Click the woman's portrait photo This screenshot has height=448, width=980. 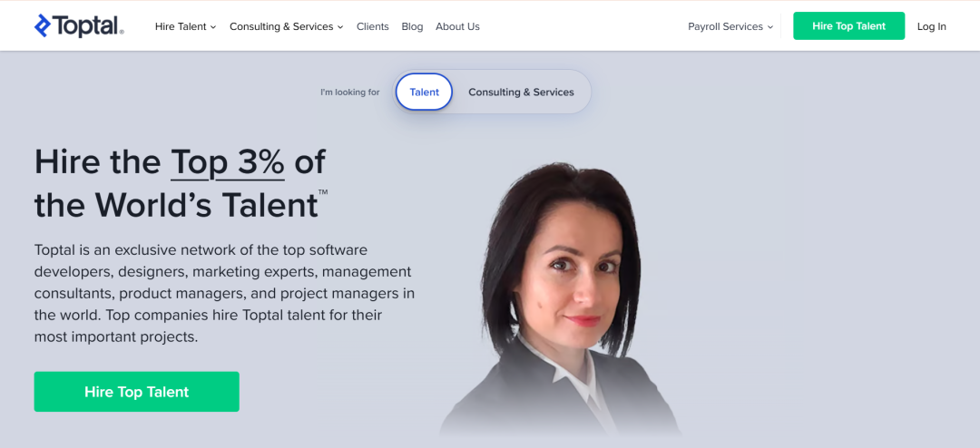click(x=559, y=298)
